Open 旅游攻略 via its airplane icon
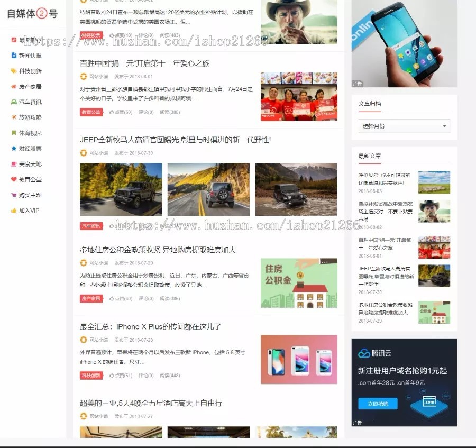This screenshot has width=476, height=448. pyautogui.click(x=15, y=117)
